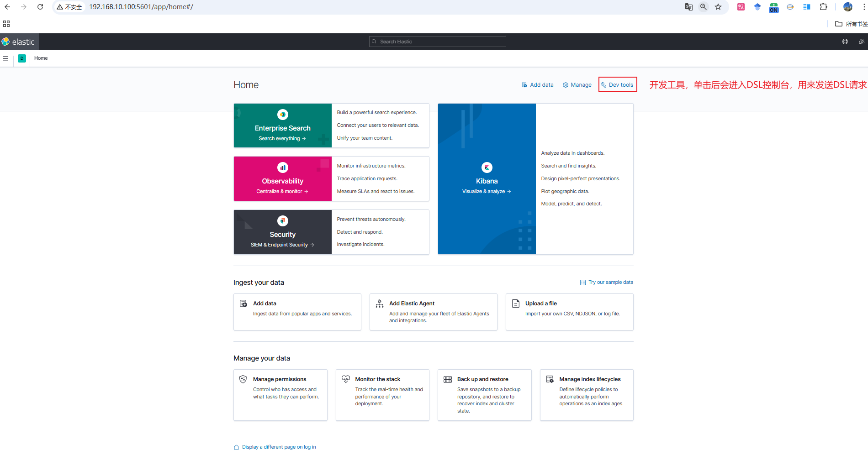Viewport: 868px width, 450px height.
Task: Bookmark page with the star icon
Action: (x=718, y=7)
